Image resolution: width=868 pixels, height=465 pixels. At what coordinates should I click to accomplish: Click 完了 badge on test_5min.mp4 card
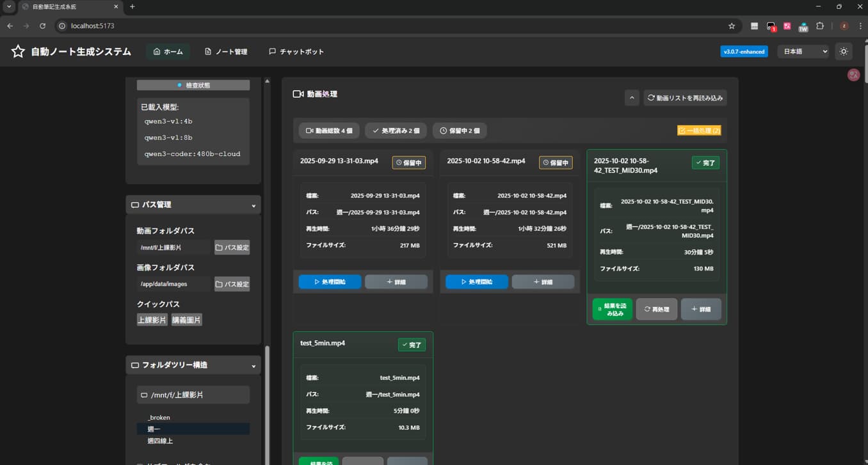[412, 345]
